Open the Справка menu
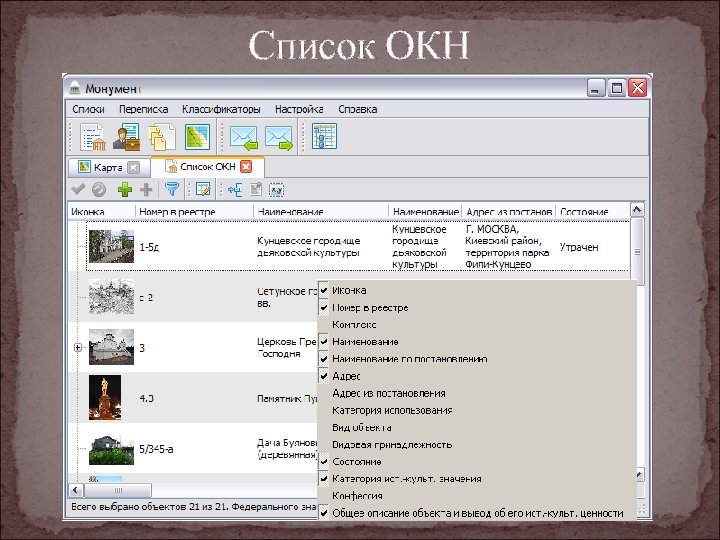The width and height of the screenshot is (720, 540). coord(358,109)
